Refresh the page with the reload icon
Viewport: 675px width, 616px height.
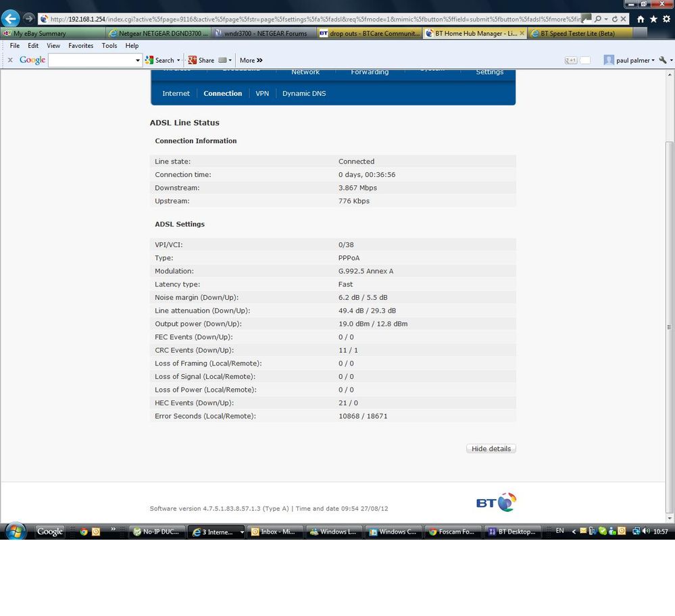(615, 19)
